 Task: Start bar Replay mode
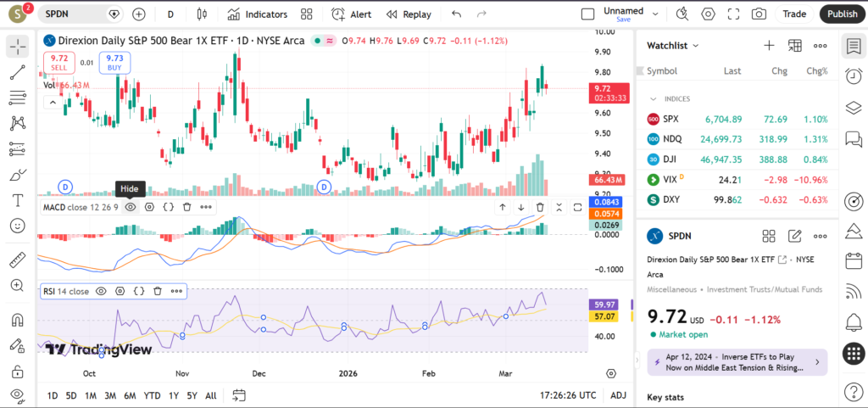(408, 14)
